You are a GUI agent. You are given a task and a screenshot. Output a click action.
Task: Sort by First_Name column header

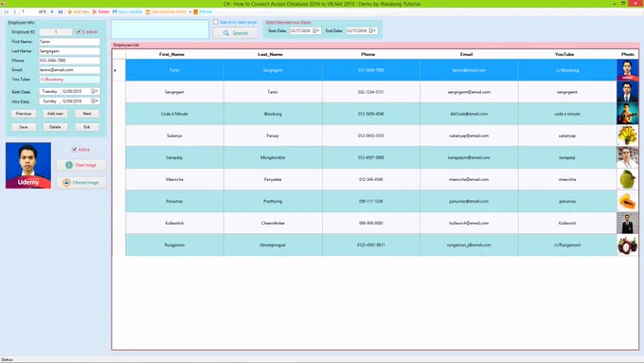pyautogui.click(x=174, y=54)
